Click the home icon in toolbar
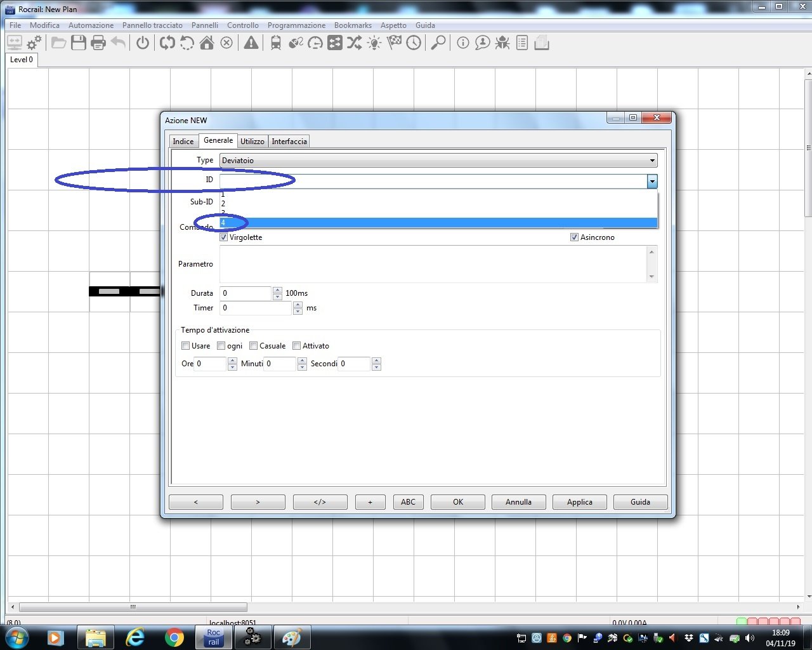 207,43
